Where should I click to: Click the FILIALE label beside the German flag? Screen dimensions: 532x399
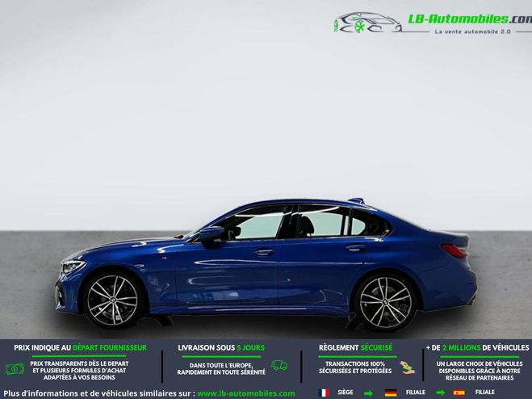point(416,393)
